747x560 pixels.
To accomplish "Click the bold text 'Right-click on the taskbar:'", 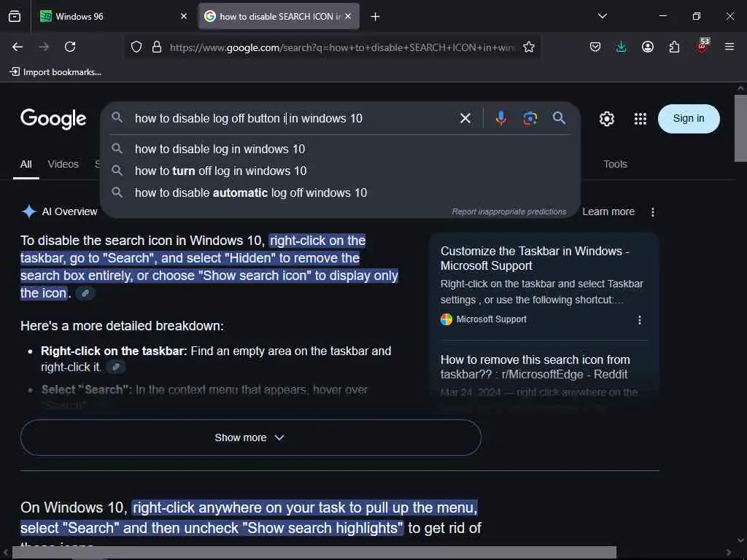I will [114, 351].
